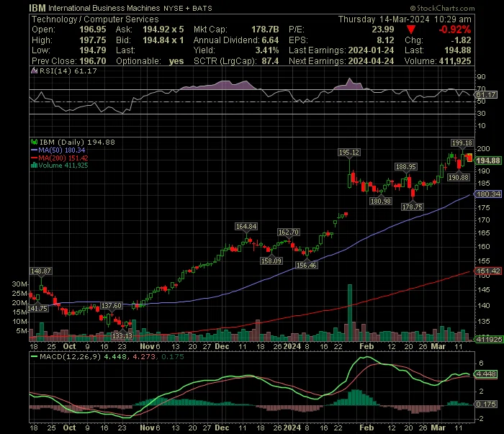Select the Technology / Computer Services sector text
This screenshot has height=434, width=504.
coord(95,19)
